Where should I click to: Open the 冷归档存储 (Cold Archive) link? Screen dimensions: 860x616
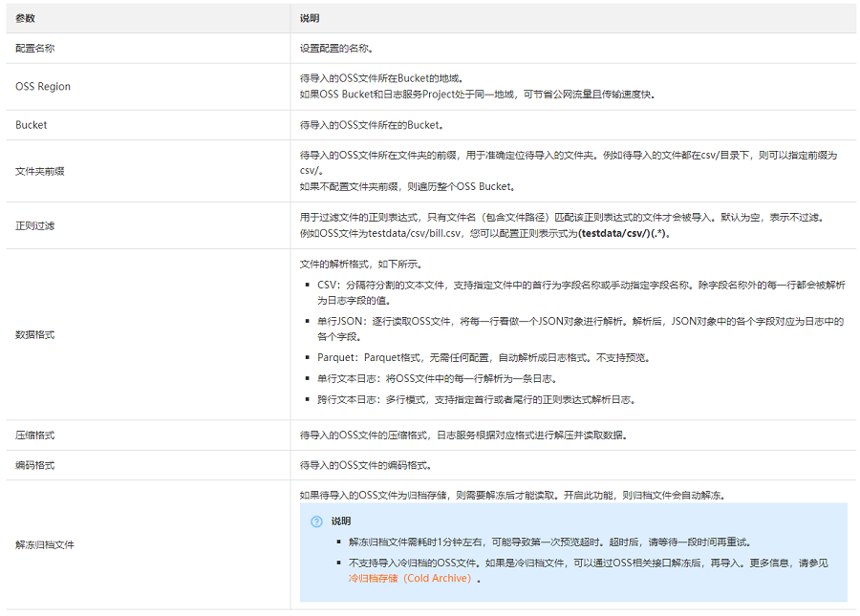point(410,578)
